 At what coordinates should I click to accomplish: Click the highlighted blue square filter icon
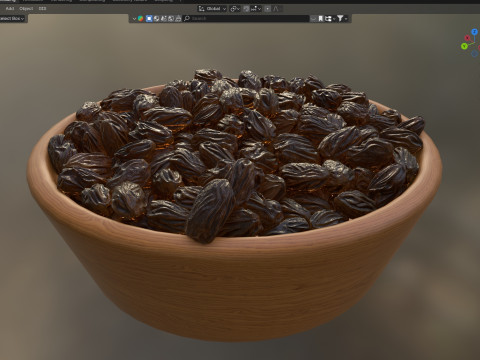(149, 19)
